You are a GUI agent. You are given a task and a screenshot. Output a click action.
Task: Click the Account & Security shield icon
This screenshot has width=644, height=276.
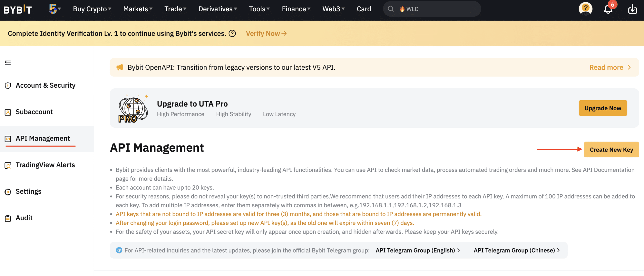tap(8, 86)
